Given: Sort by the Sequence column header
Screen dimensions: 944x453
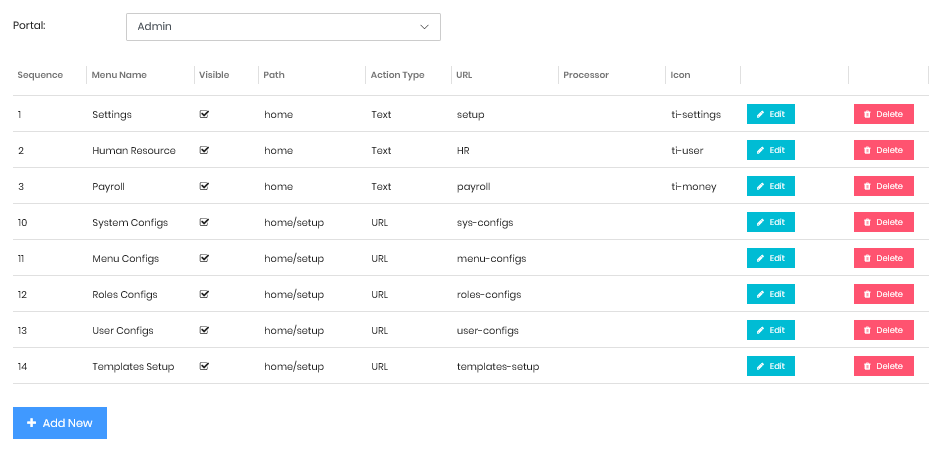Looking at the screenshot, I should pos(40,75).
